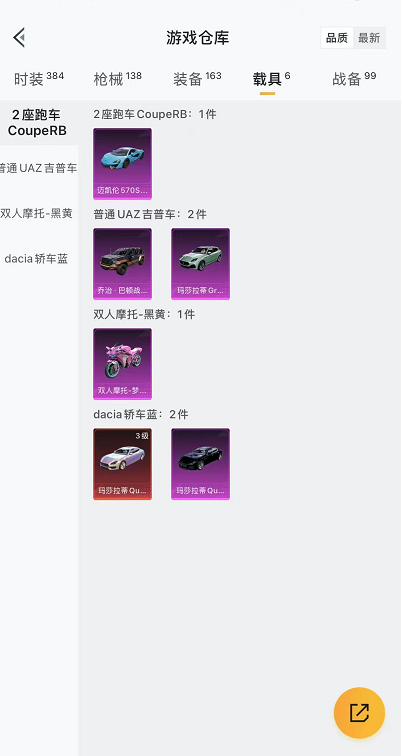This screenshot has height=756, width=403.
Task: Open the pink motorcycle skin card
Action: click(122, 364)
